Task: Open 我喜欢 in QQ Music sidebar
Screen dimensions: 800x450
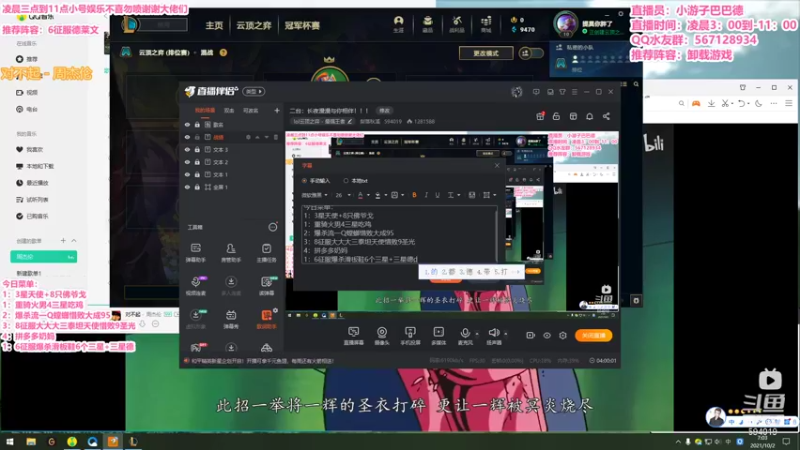Action: 30,149
